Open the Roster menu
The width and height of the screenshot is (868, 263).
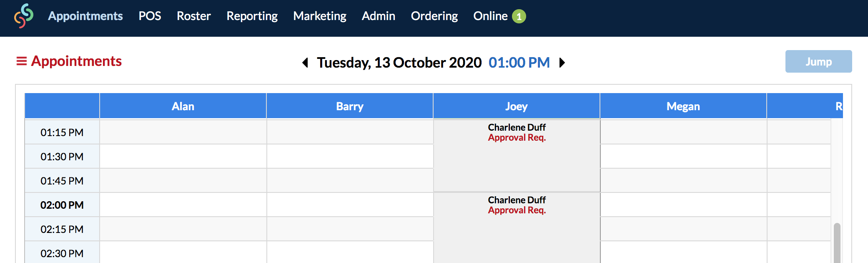point(194,16)
